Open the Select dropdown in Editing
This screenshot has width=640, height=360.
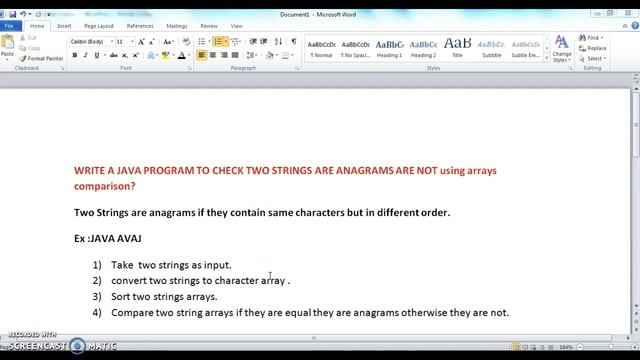click(592, 59)
